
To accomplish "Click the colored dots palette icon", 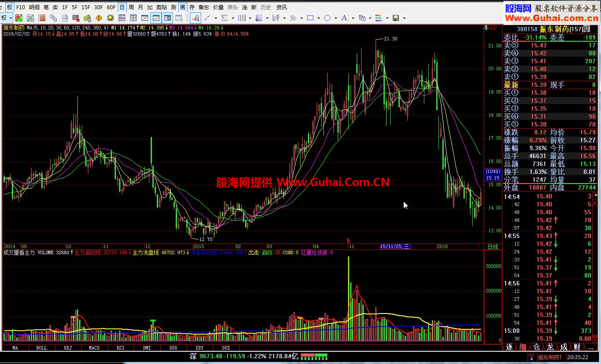I will [x=379, y=18].
